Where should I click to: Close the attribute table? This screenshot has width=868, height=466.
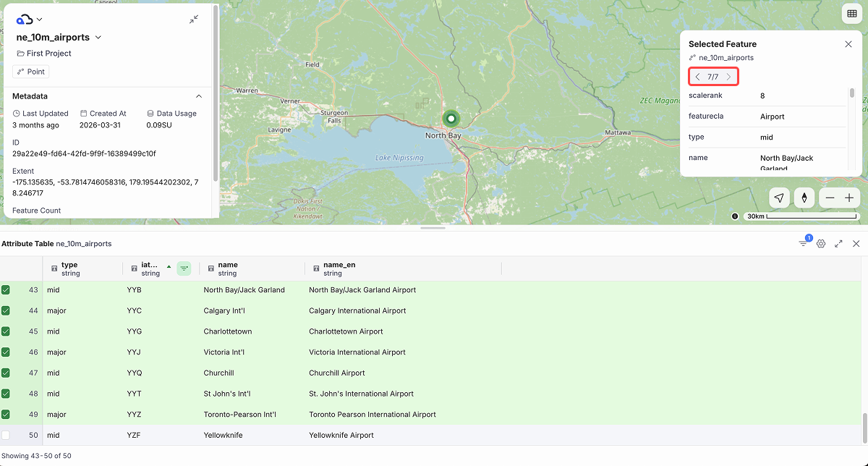[x=856, y=244]
